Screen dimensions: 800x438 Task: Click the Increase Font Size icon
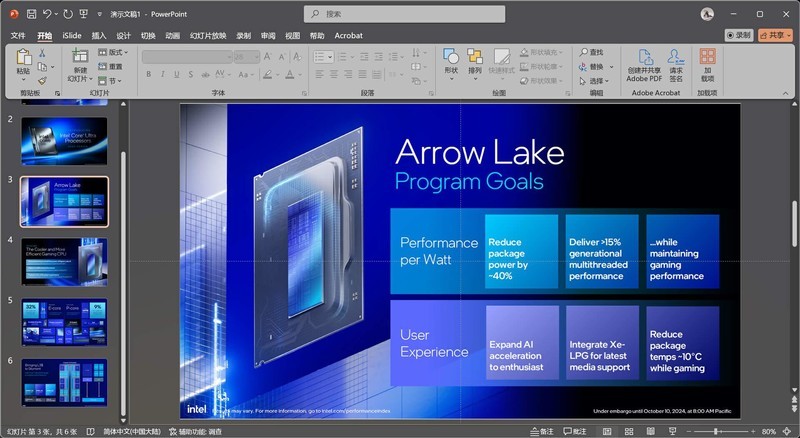point(267,57)
